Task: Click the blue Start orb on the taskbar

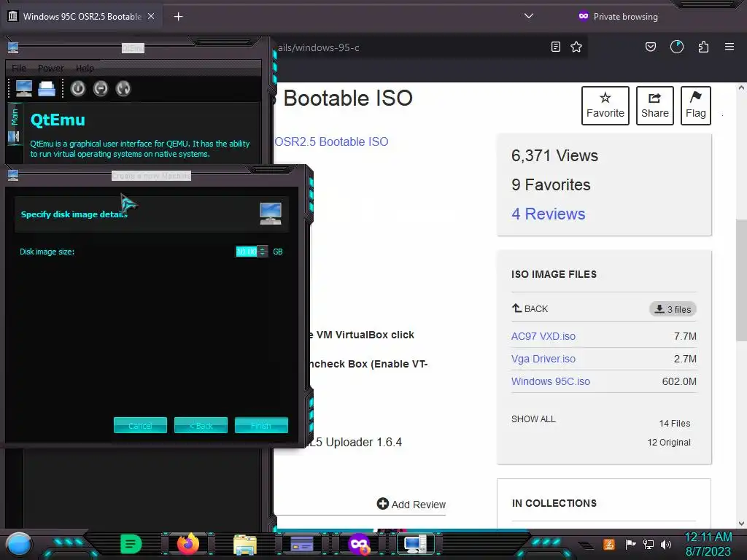Action: click(19, 544)
